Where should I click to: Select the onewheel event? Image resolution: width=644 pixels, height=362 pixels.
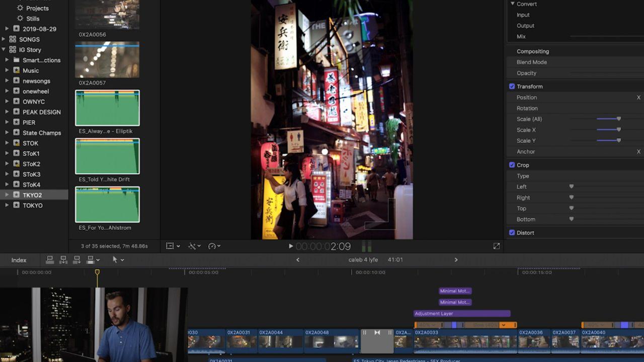tap(36, 92)
